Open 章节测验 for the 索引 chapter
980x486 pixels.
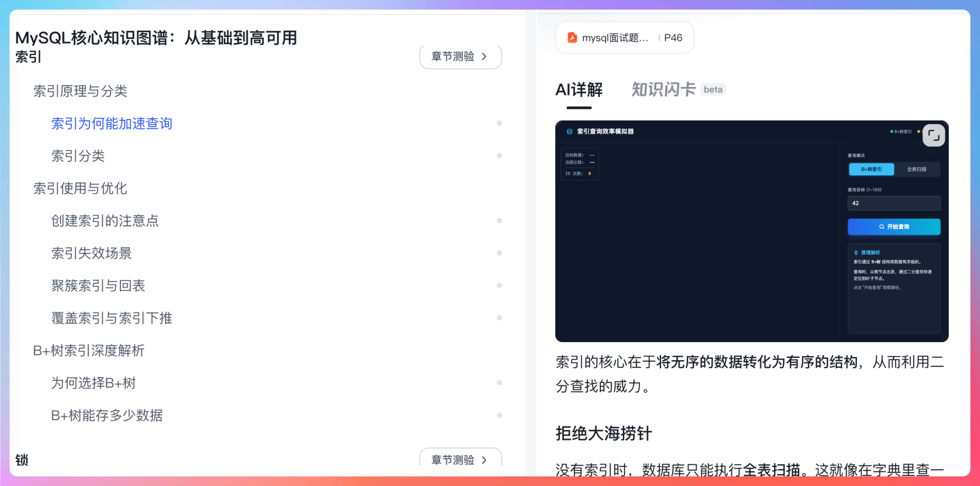460,57
